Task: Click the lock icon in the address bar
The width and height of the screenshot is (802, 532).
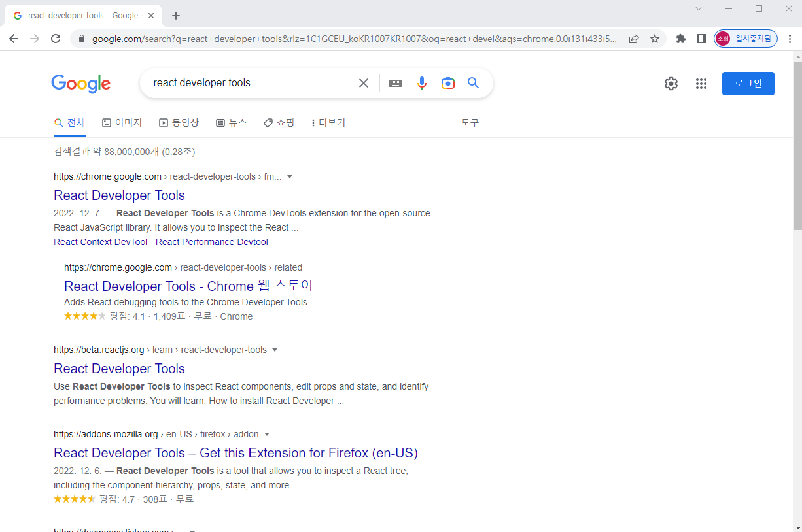Action: pos(82,39)
